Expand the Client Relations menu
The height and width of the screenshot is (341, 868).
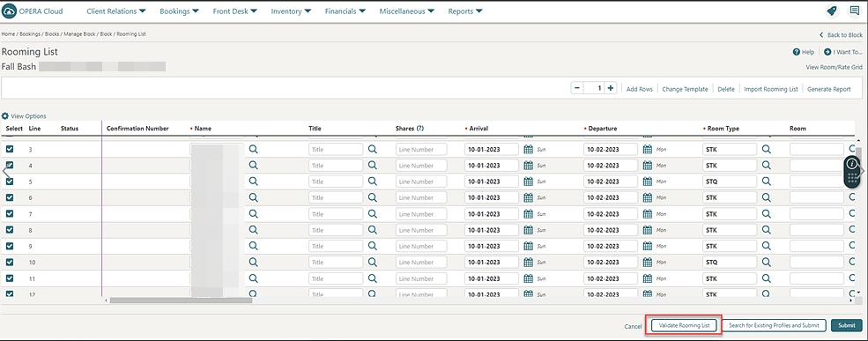tap(115, 11)
